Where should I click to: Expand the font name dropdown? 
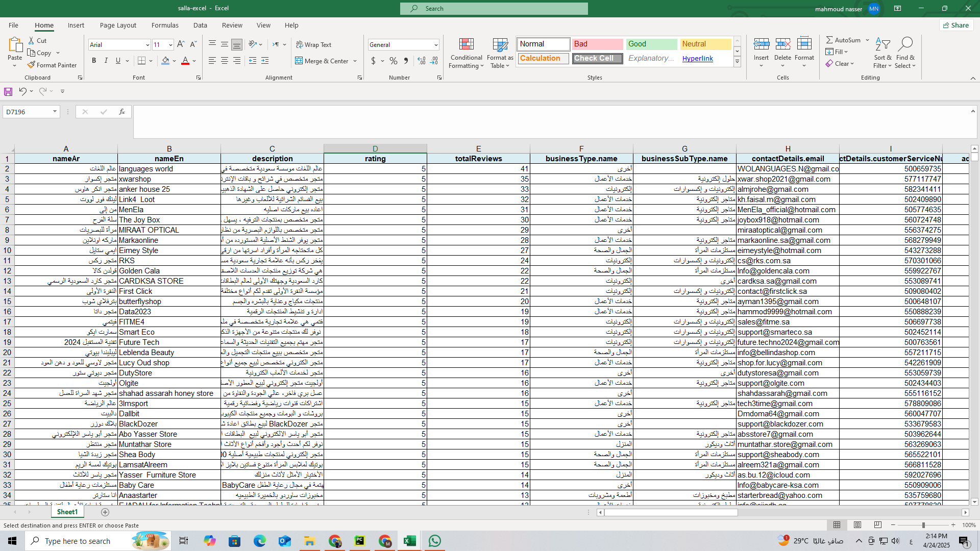point(148,45)
